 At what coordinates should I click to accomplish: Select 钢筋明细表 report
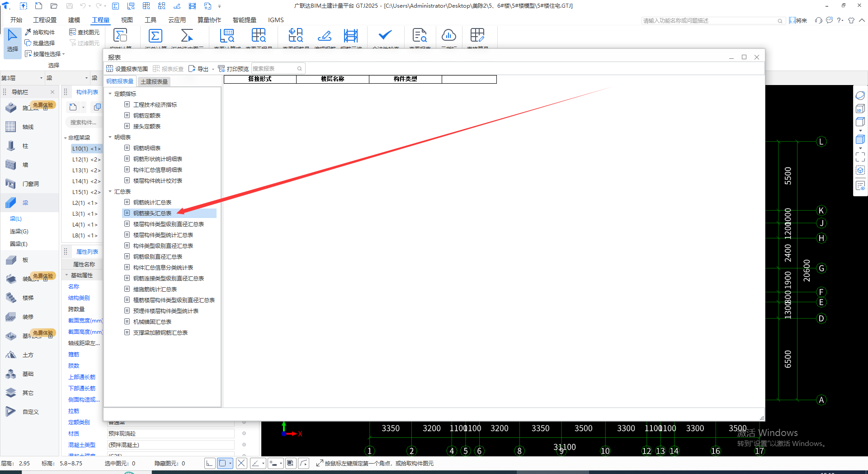tap(146, 148)
